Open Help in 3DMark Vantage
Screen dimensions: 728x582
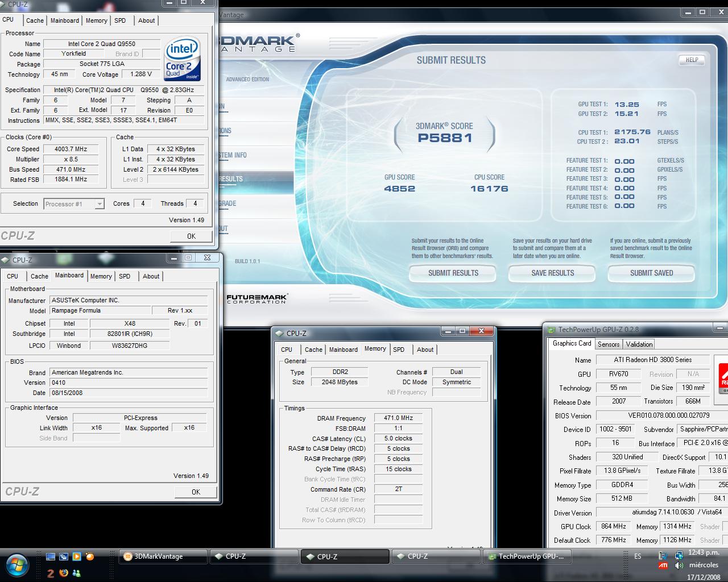(x=692, y=60)
